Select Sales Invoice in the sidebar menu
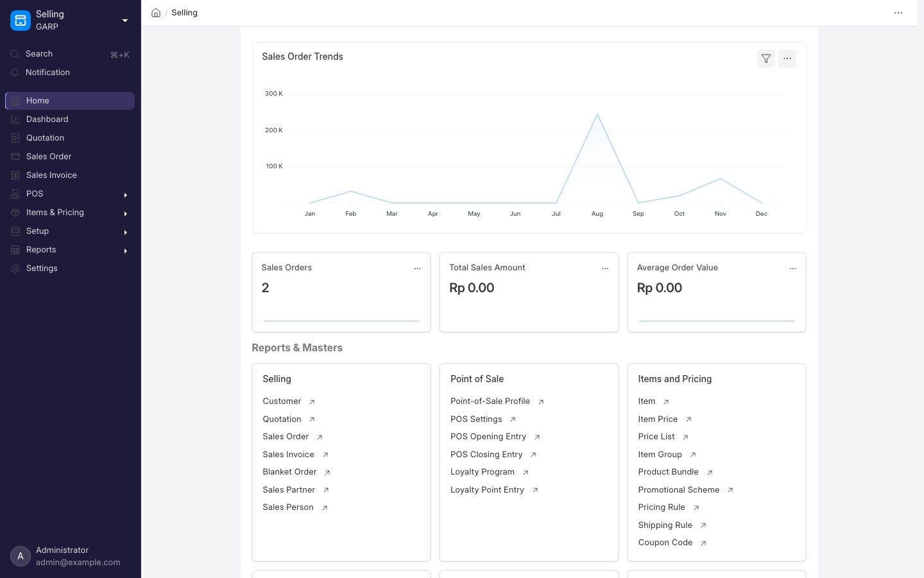 70,175
